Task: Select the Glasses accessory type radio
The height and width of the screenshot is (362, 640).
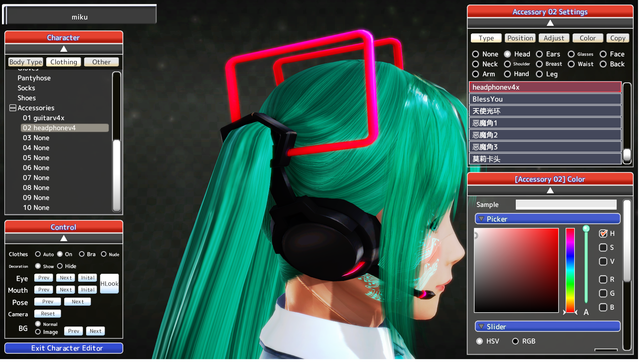Action: pyautogui.click(x=571, y=54)
